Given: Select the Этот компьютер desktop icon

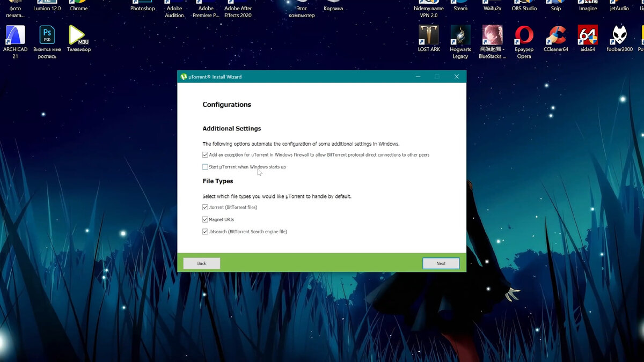Looking at the screenshot, I should pos(302,9).
